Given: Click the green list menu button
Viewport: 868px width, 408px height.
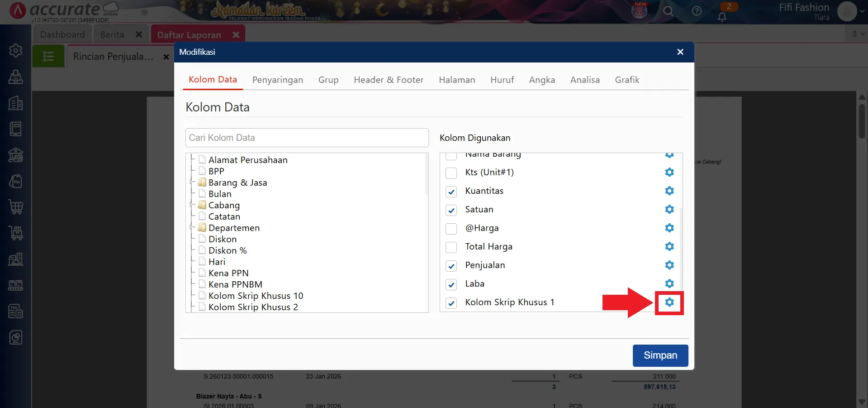Looking at the screenshot, I should coord(48,57).
